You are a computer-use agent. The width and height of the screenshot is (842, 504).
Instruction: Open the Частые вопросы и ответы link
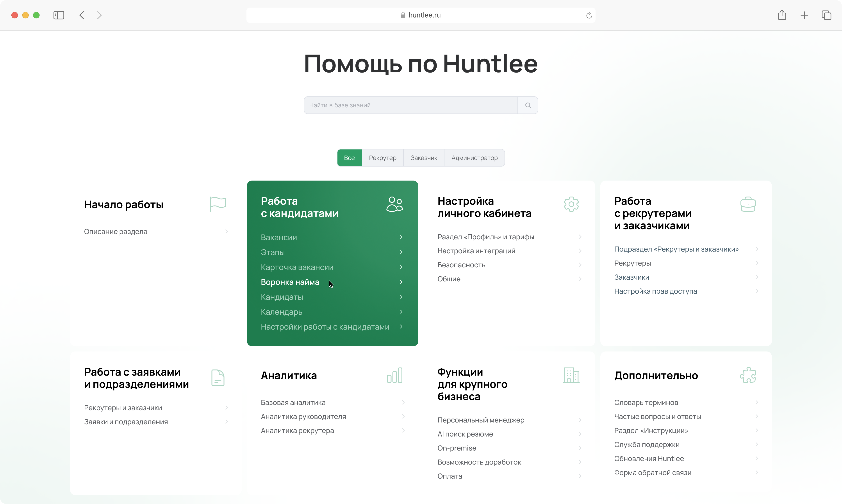pos(658,416)
